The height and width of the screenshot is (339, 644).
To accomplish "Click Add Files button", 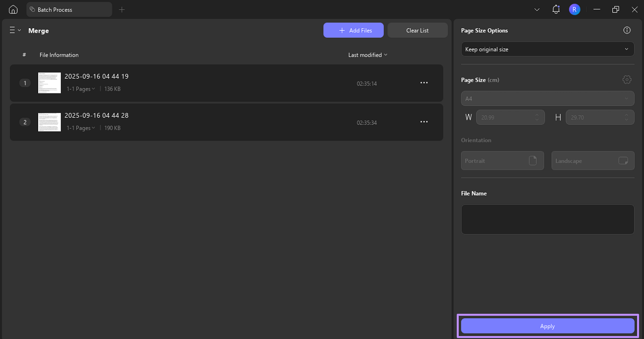I will (x=354, y=30).
